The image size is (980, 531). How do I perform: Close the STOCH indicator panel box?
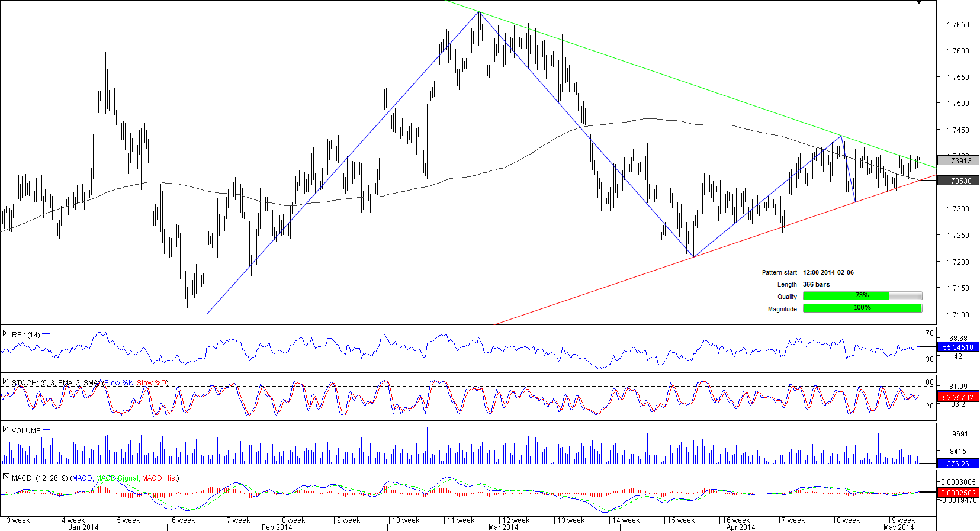[x=6, y=382]
